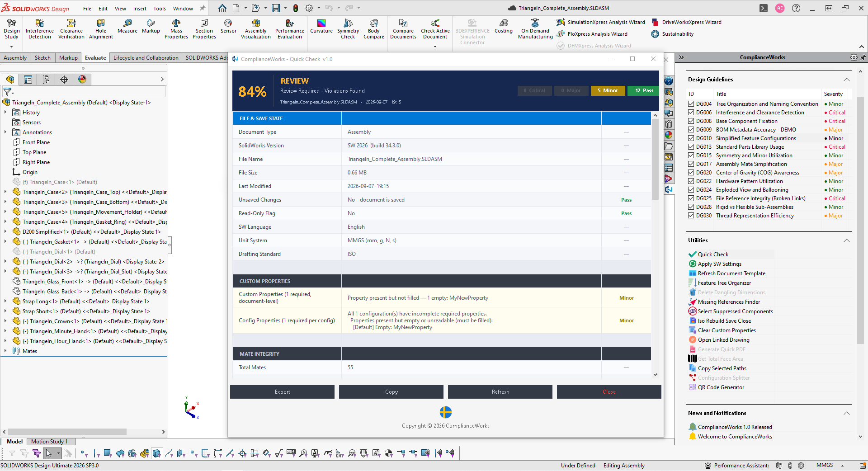Toggle the DG006 guideline checkbox
Viewport: 868px width, 471px height.
691,113
